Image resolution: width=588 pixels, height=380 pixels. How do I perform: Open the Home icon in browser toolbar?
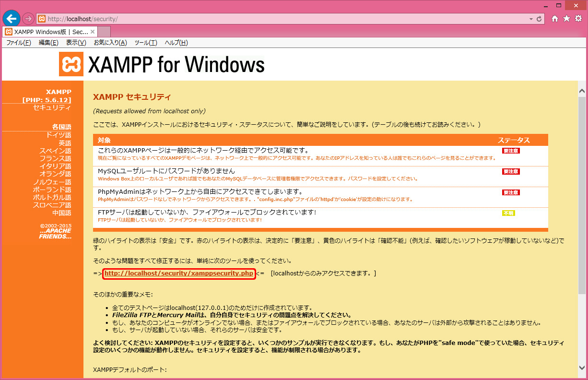tap(555, 19)
